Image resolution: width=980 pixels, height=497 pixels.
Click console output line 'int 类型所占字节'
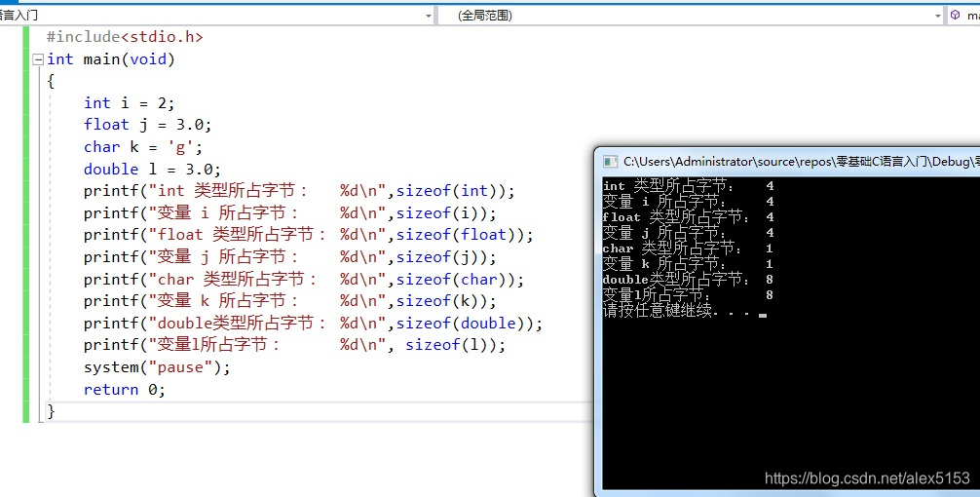[688, 186]
